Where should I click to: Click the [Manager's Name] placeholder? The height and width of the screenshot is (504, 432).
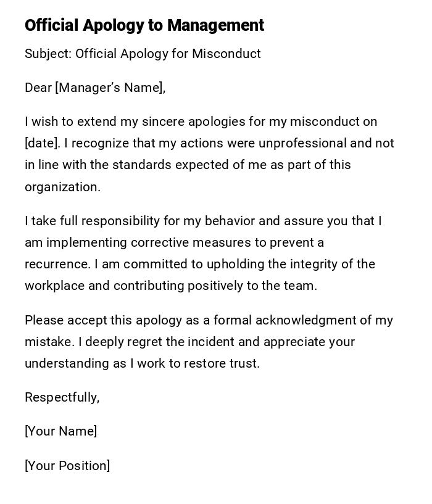tap(110, 88)
